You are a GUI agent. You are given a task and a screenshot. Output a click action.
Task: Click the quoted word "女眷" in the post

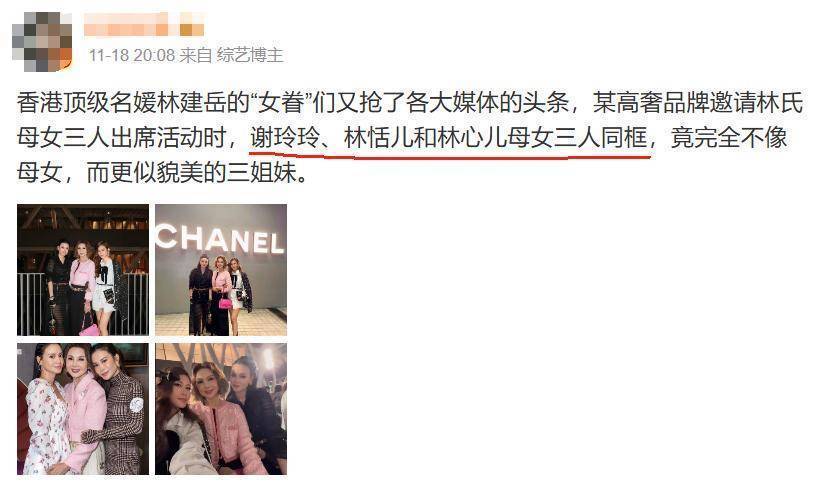coord(282,102)
